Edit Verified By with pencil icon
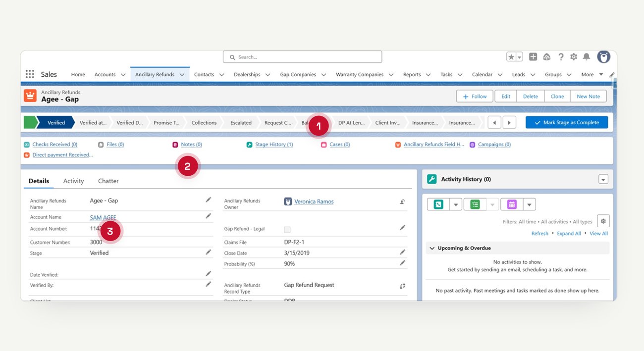 (x=209, y=284)
